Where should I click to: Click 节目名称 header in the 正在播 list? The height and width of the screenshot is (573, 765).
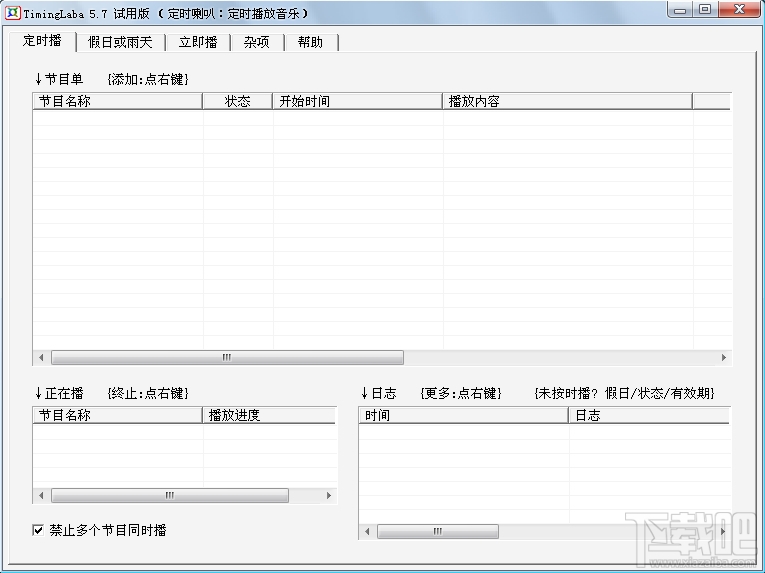pyautogui.click(x=117, y=415)
